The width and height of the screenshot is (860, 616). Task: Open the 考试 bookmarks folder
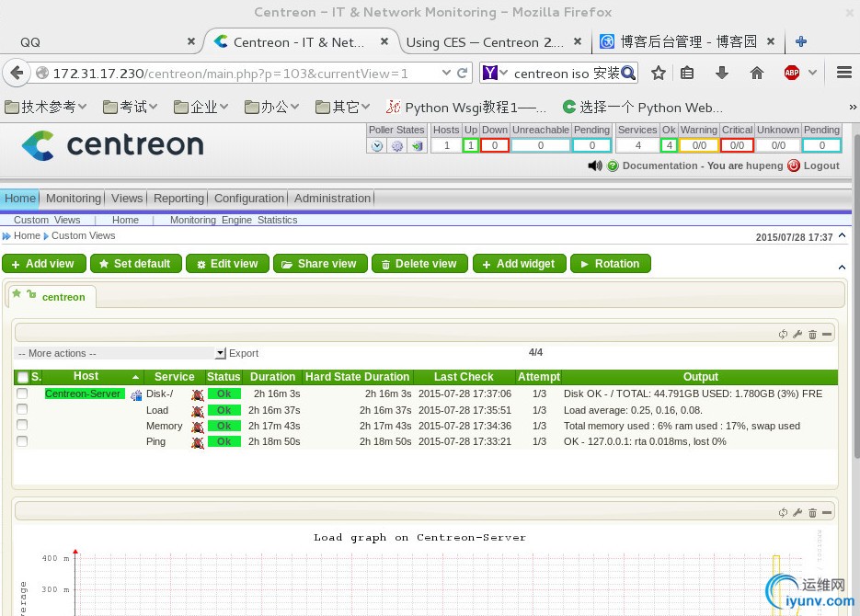click(x=130, y=107)
